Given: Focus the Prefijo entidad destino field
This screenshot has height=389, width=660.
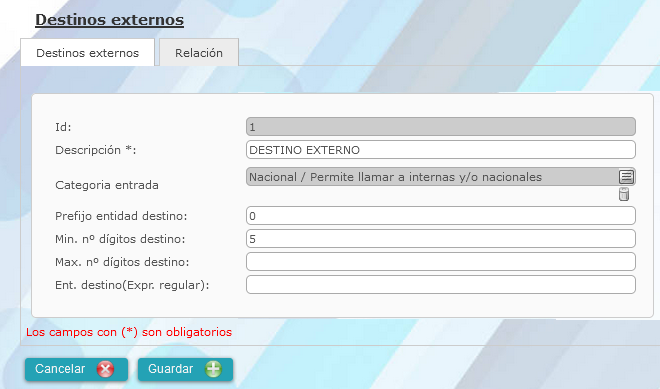Looking at the screenshot, I should click(x=441, y=216).
